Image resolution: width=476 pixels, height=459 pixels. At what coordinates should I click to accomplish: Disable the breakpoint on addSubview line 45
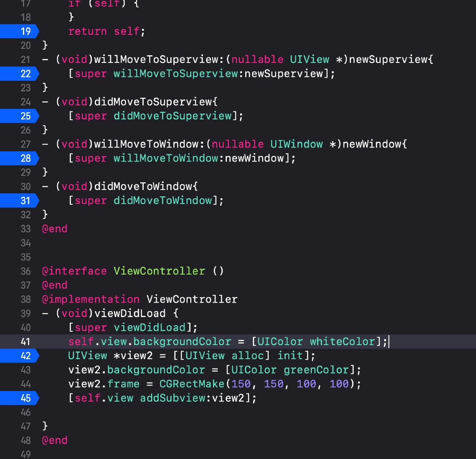pos(20,398)
